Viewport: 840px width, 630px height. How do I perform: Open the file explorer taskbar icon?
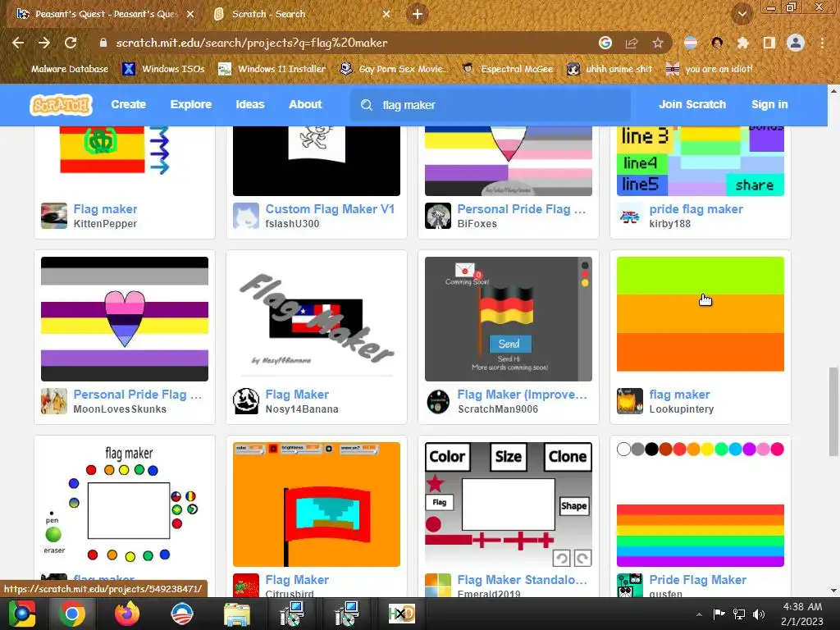click(x=237, y=614)
